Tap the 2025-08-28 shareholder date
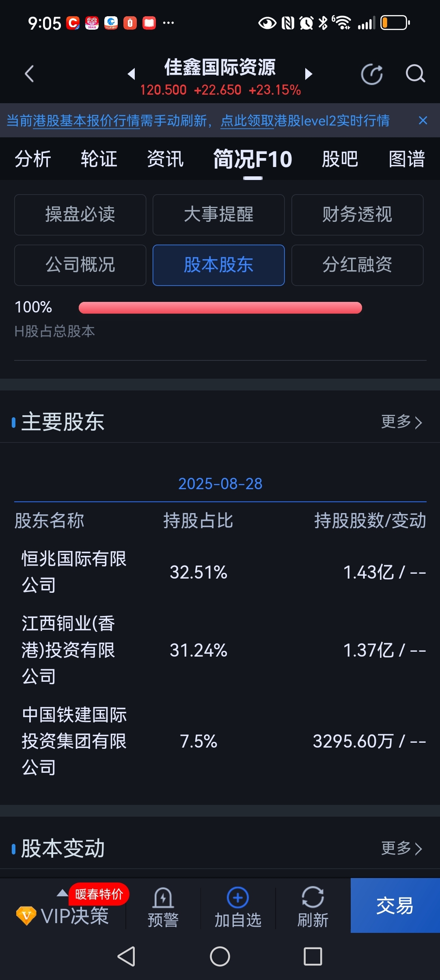This screenshot has height=980, width=440. pos(220,483)
